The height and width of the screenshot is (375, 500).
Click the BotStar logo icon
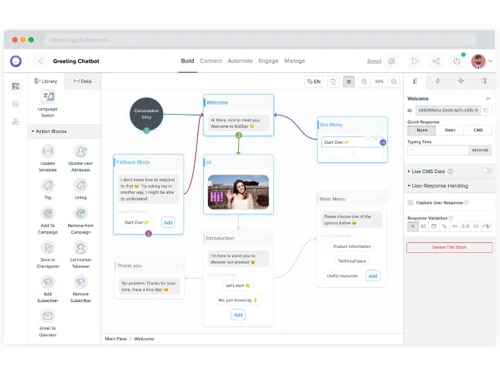[x=16, y=61]
